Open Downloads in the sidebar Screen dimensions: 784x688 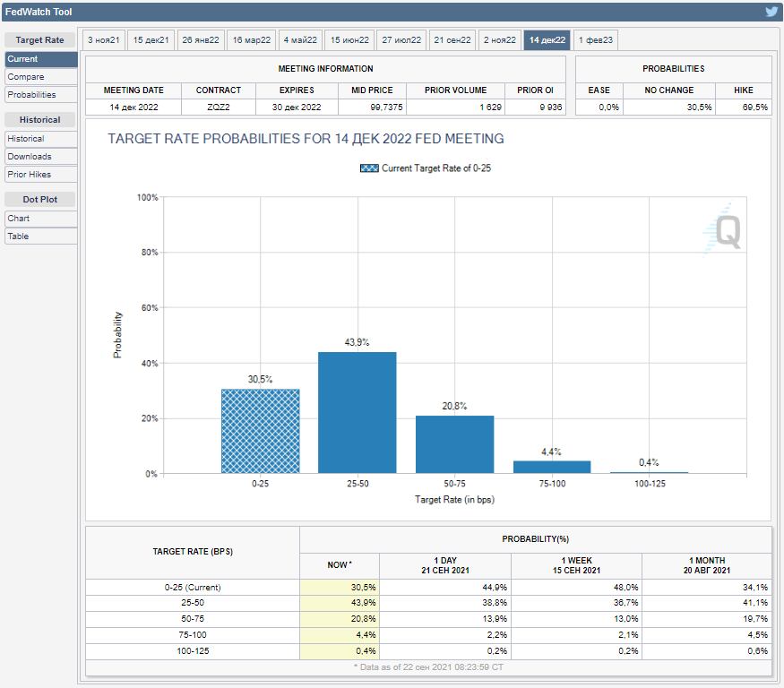tap(41, 157)
